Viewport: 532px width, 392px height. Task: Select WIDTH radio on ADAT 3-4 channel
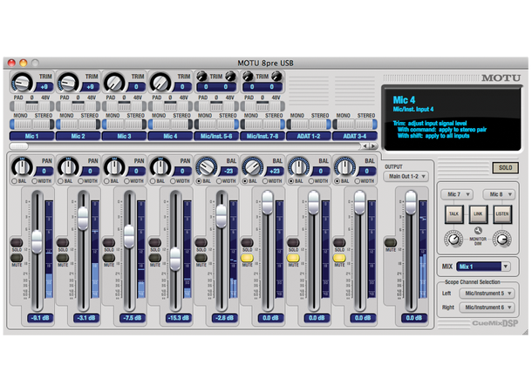[x=358, y=181]
